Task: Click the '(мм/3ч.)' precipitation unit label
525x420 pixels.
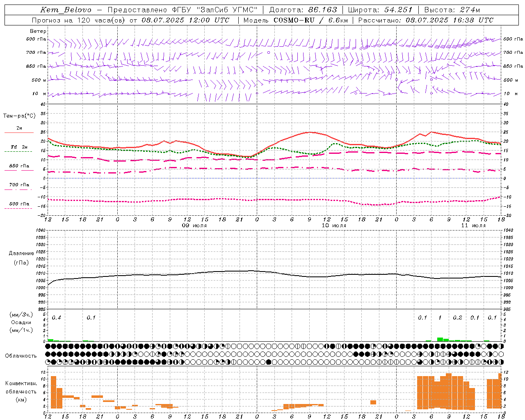Action: coord(21,315)
